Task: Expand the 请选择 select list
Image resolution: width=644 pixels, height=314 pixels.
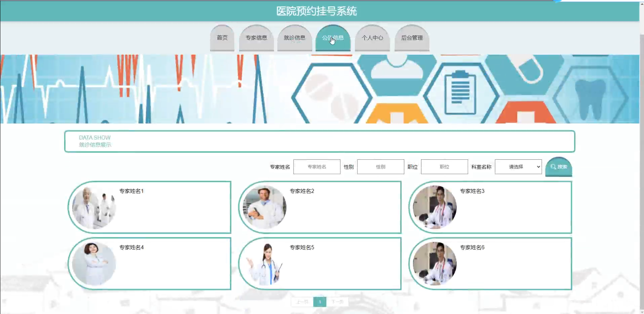Action: click(518, 167)
